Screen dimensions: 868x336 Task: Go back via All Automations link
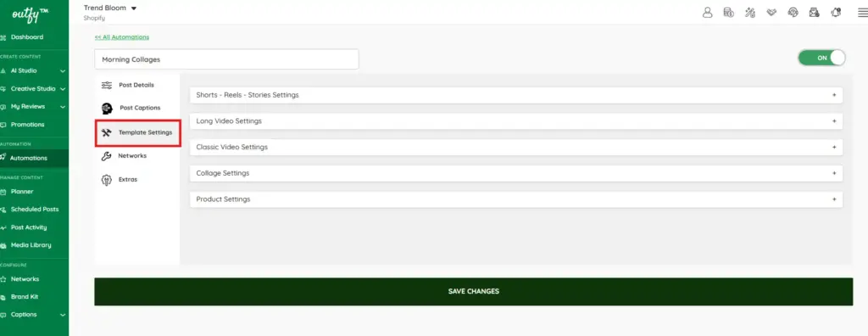click(122, 37)
